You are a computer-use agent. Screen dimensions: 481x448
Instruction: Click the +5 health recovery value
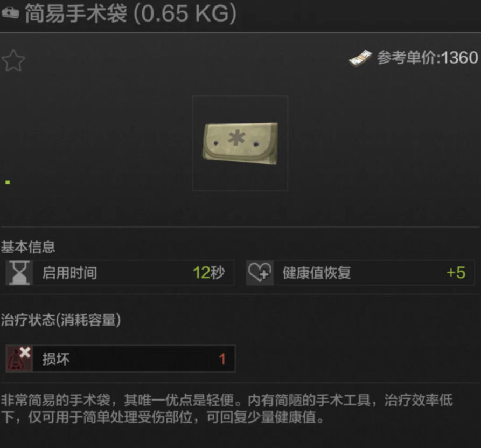(456, 273)
